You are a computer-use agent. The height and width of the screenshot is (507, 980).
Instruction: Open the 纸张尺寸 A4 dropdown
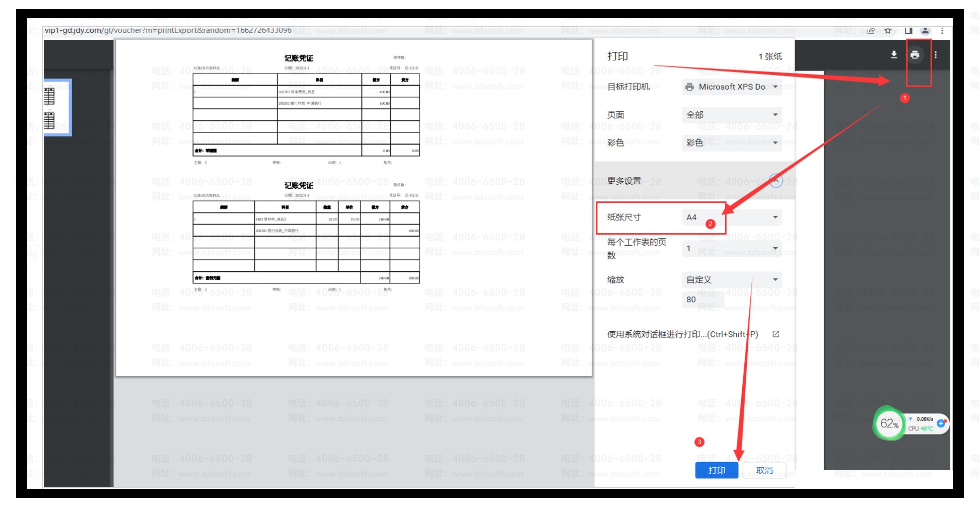point(732,218)
